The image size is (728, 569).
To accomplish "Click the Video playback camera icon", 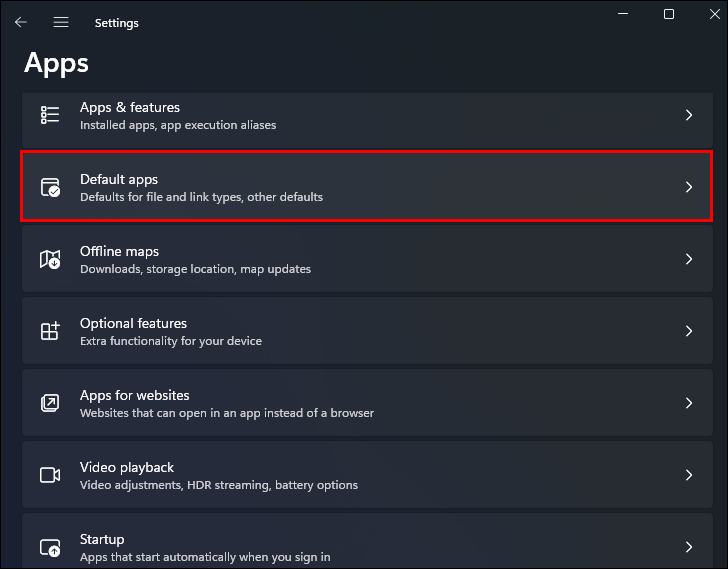I will click(x=50, y=475).
